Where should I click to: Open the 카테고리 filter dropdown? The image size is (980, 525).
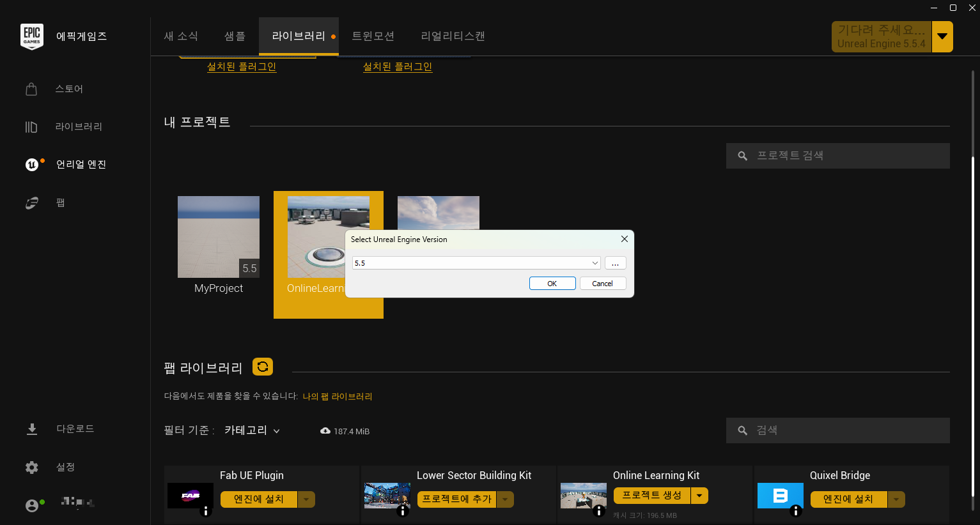click(x=253, y=430)
